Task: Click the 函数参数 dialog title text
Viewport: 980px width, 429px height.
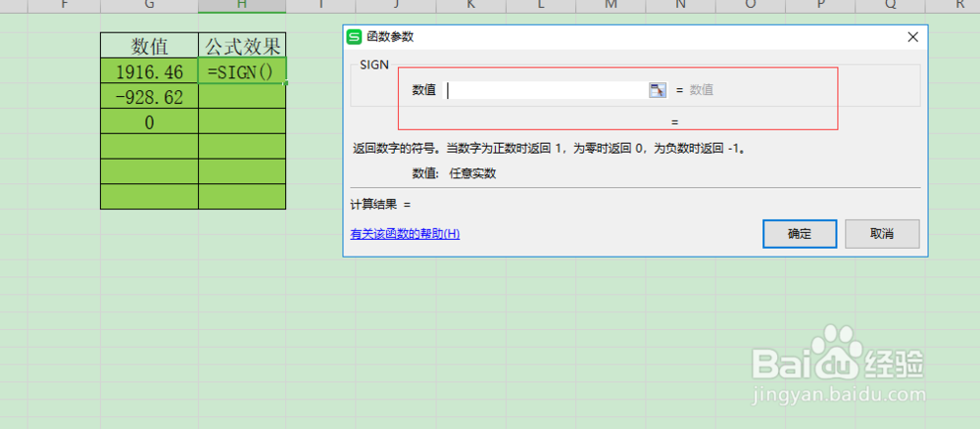Action: pyautogui.click(x=390, y=37)
